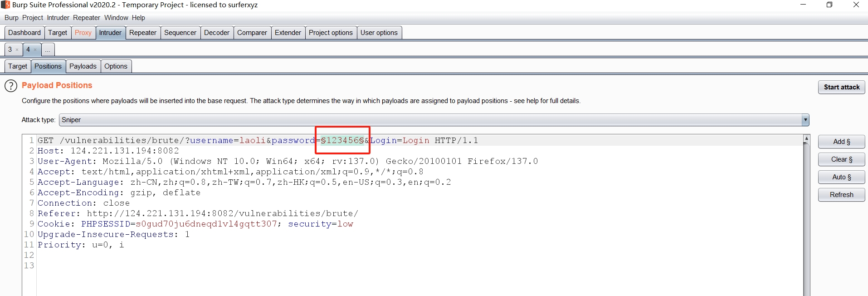Click the Host header line
The height and width of the screenshot is (296, 868).
(x=108, y=151)
